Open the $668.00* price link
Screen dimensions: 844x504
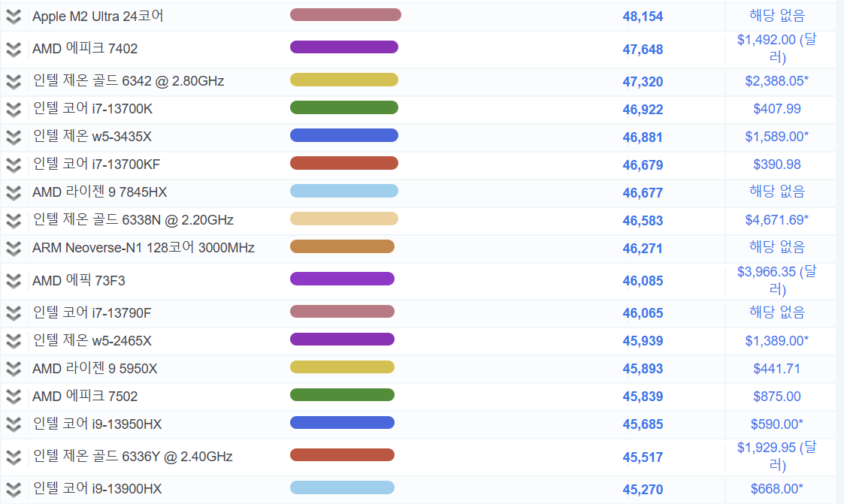click(776, 489)
